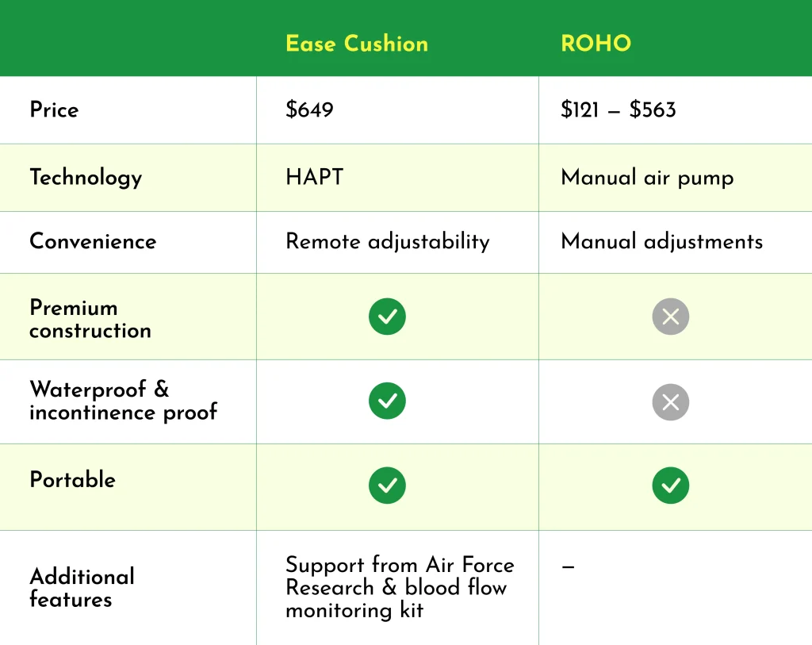
Task: Click Support from Air Force Research text
Action: point(399,576)
